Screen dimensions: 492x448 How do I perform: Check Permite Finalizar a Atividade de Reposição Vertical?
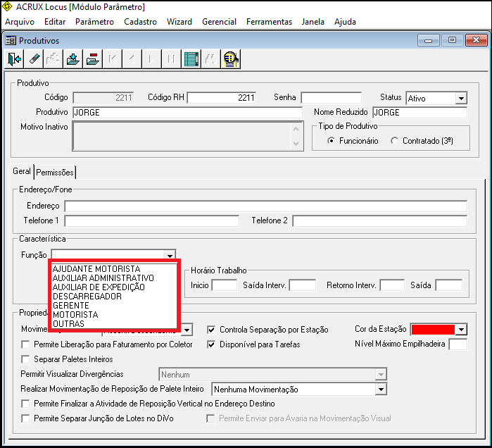pyautogui.click(x=25, y=404)
